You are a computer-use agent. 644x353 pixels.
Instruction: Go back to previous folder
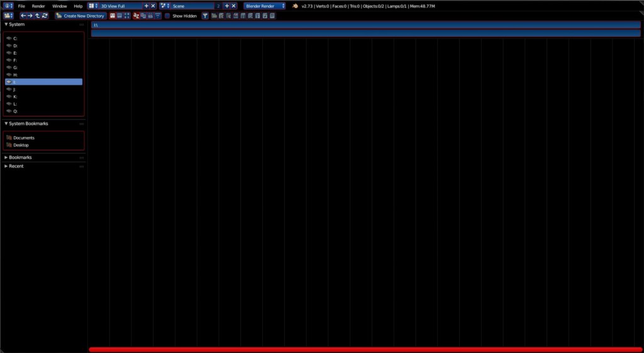pos(23,16)
